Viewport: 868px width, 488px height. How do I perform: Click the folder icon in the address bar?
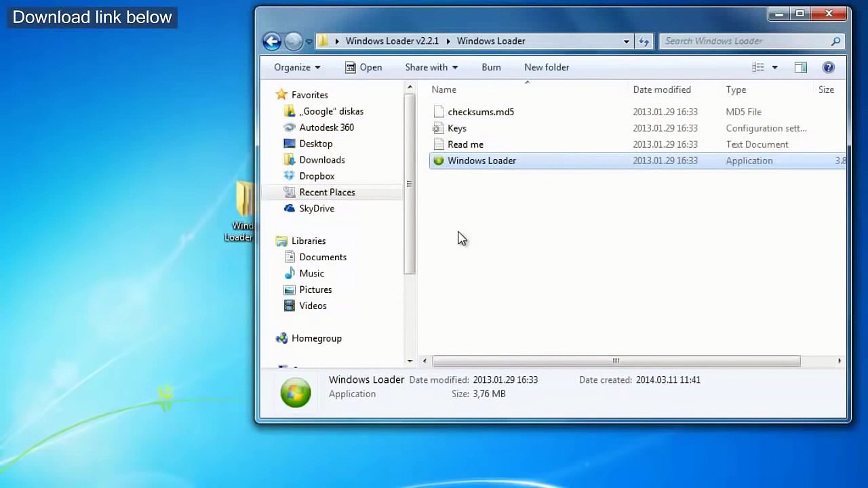click(x=323, y=41)
